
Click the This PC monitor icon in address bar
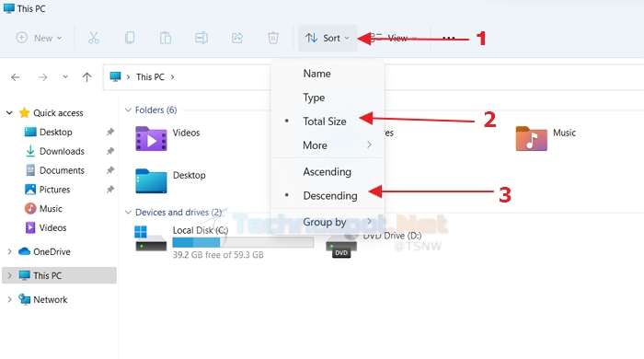[115, 76]
